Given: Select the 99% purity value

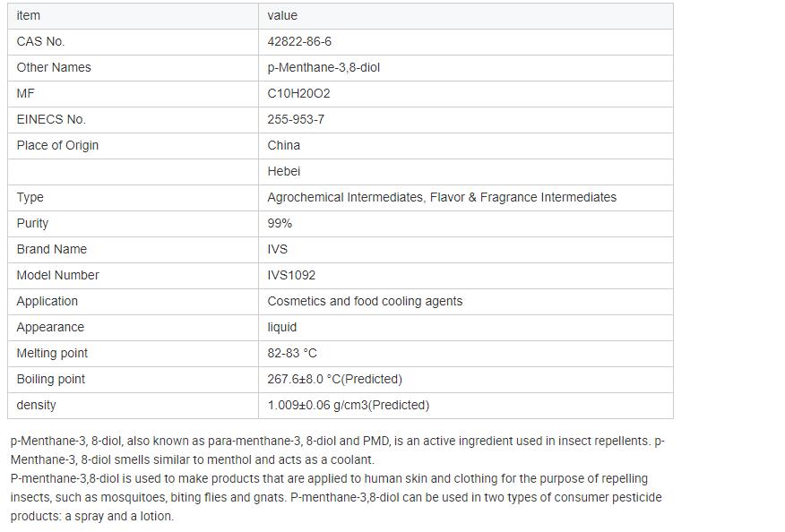Looking at the screenshot, I should 280,223.
